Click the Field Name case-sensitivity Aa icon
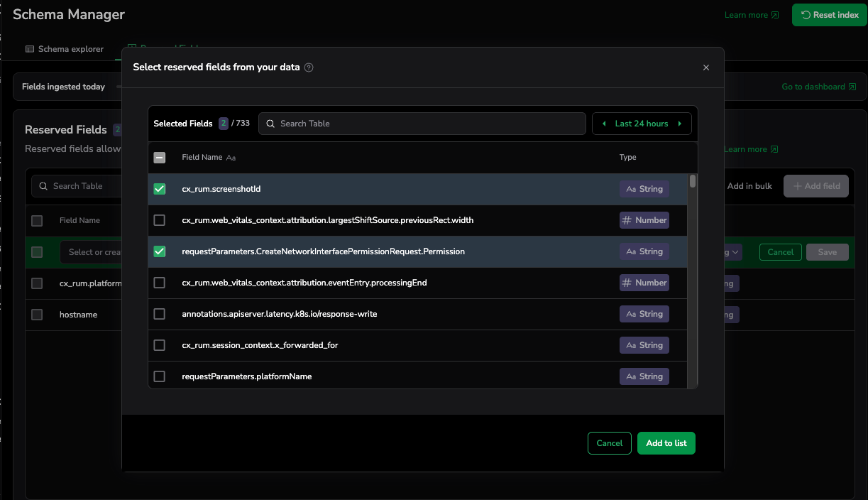The width and height of the screenshot is (868, 500). [231, 158]
